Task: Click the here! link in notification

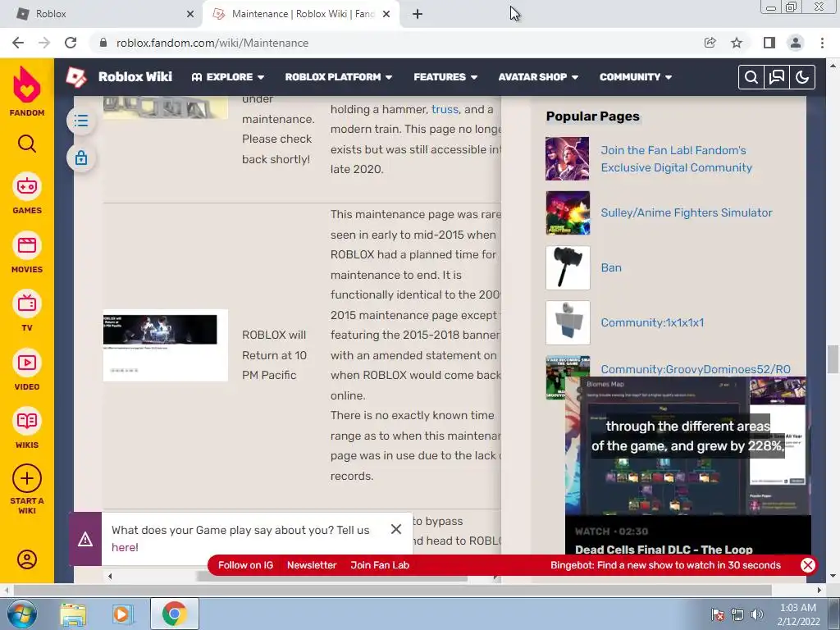Action: click(x=125, y=547)
